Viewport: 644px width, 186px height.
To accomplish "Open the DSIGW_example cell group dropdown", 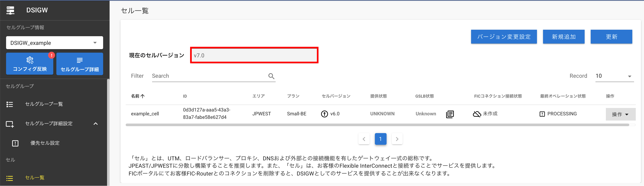I will point(54,43).
